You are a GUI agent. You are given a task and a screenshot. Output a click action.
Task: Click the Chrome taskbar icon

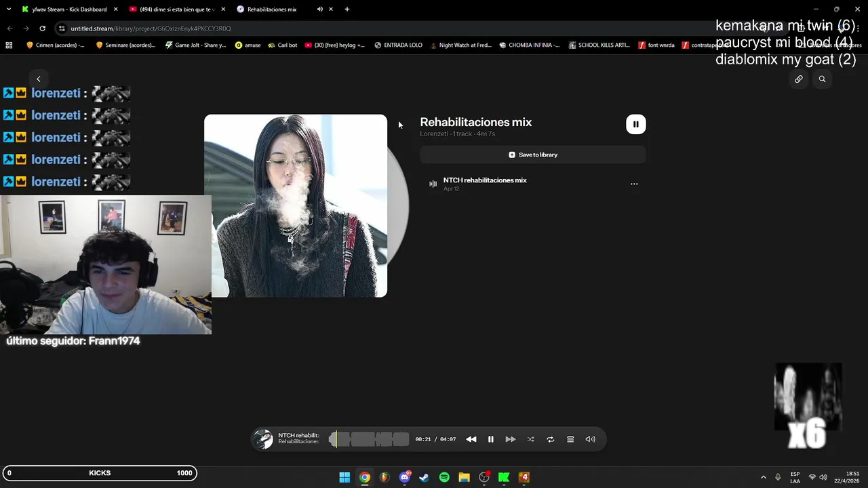365,477
